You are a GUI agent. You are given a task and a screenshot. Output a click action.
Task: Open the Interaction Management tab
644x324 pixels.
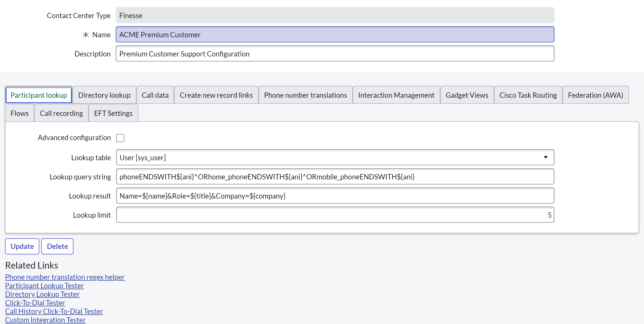coord(396,95)
